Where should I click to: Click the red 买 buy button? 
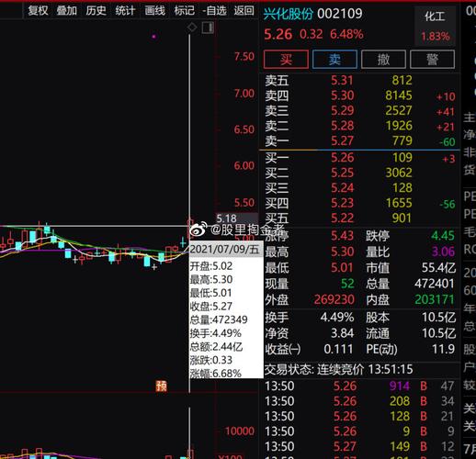286,59
